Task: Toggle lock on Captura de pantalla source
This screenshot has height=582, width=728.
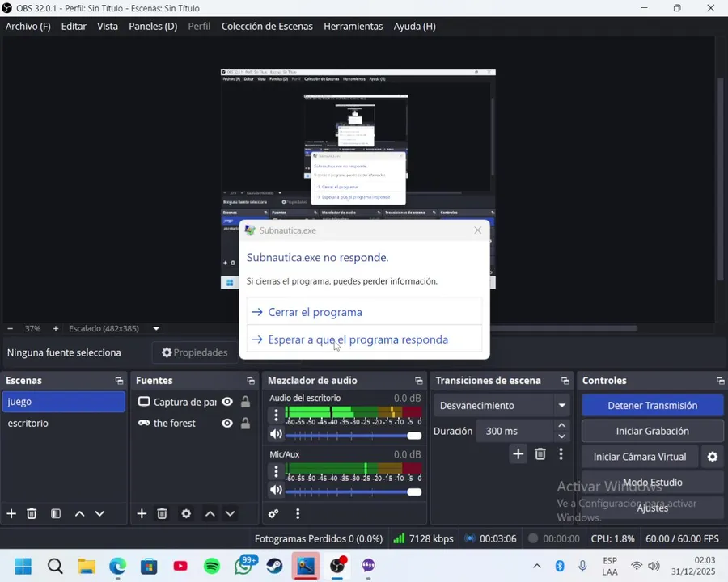Action: (x=245, y=402)
